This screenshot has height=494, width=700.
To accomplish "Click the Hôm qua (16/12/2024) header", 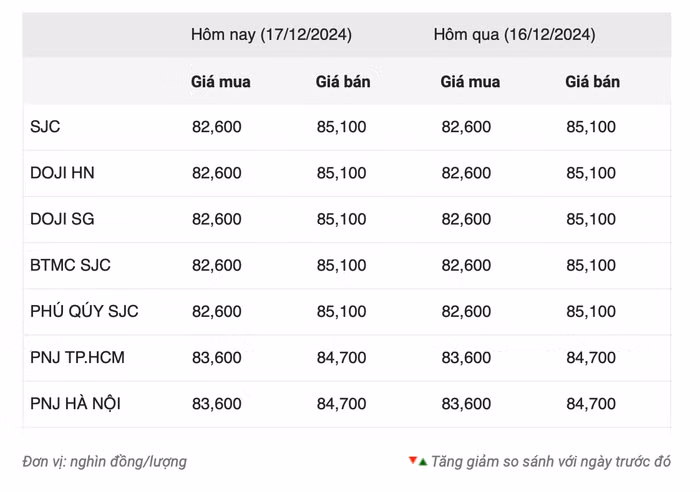I will tap(514, 35).
